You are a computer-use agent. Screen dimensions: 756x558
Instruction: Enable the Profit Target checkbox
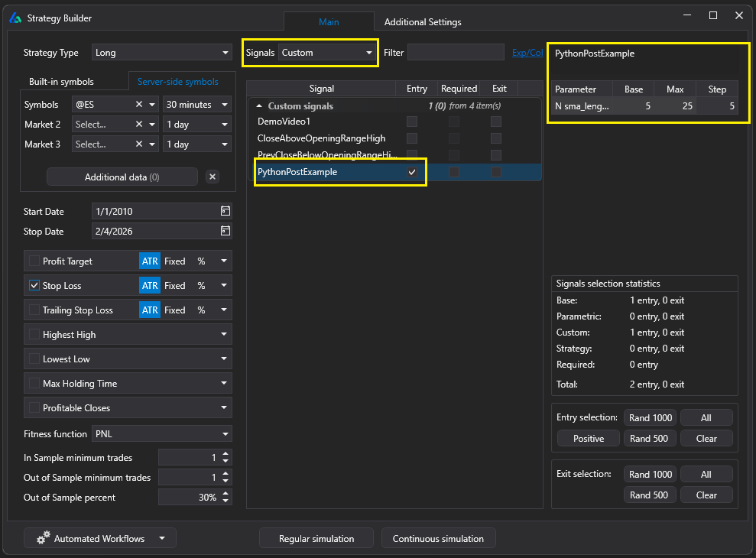tap(34, 261)
